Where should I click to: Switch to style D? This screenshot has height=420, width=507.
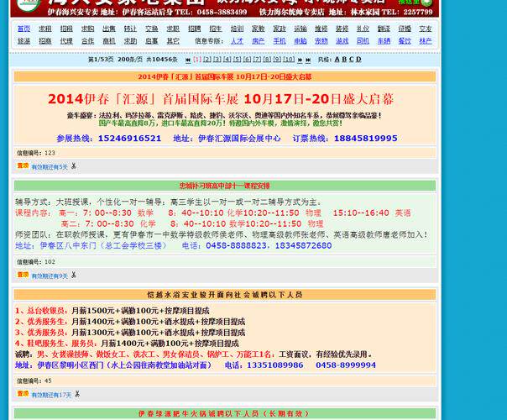tap(358, 60)
